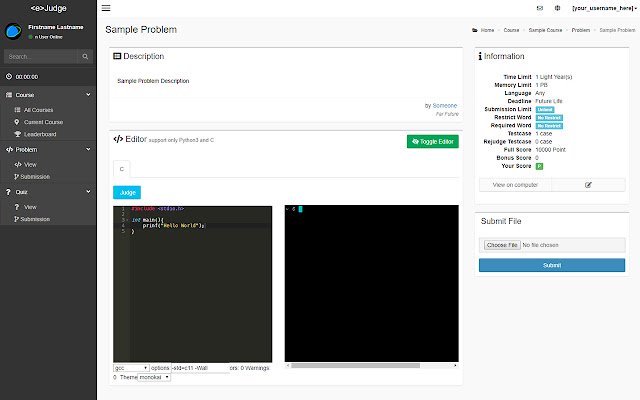Screen dimensions: 640x400
Task: Open View under Problem section
Action: click(30, 164)
